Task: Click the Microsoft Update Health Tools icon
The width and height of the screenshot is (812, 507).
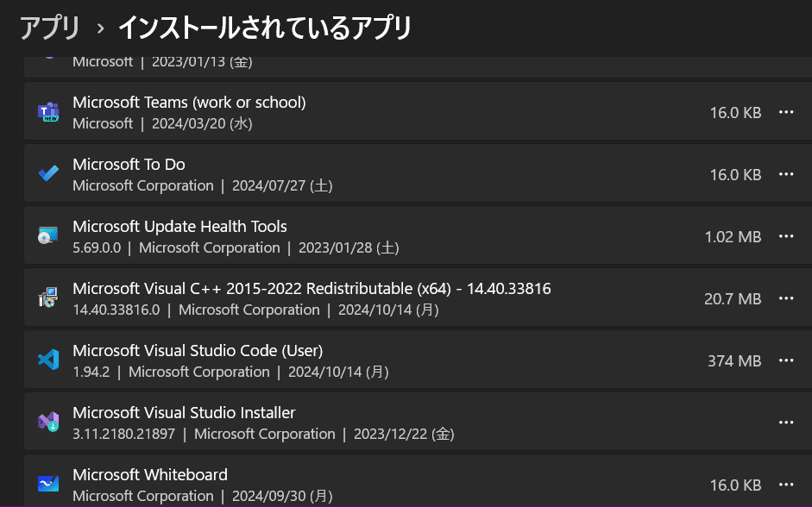Action: (x=48, y=236)
